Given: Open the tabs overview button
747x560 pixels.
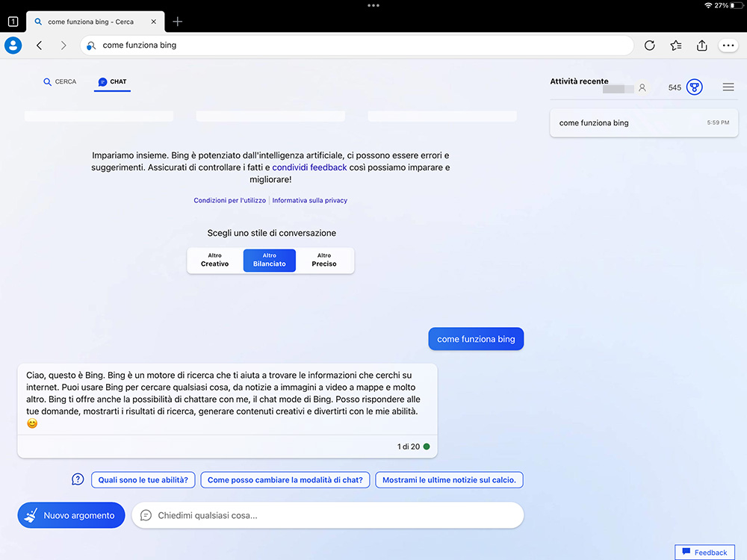Looking at the screenshot, I should 13,22.
